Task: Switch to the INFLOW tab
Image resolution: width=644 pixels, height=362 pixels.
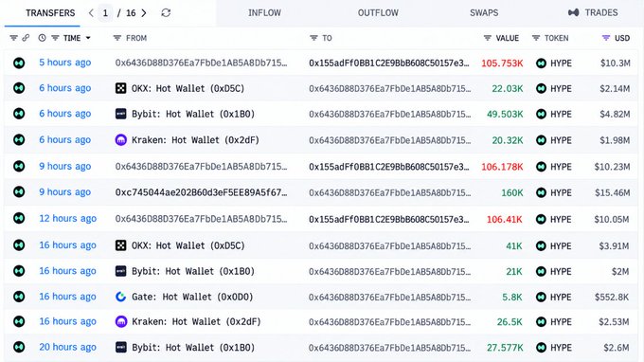Action: [264, 12]
